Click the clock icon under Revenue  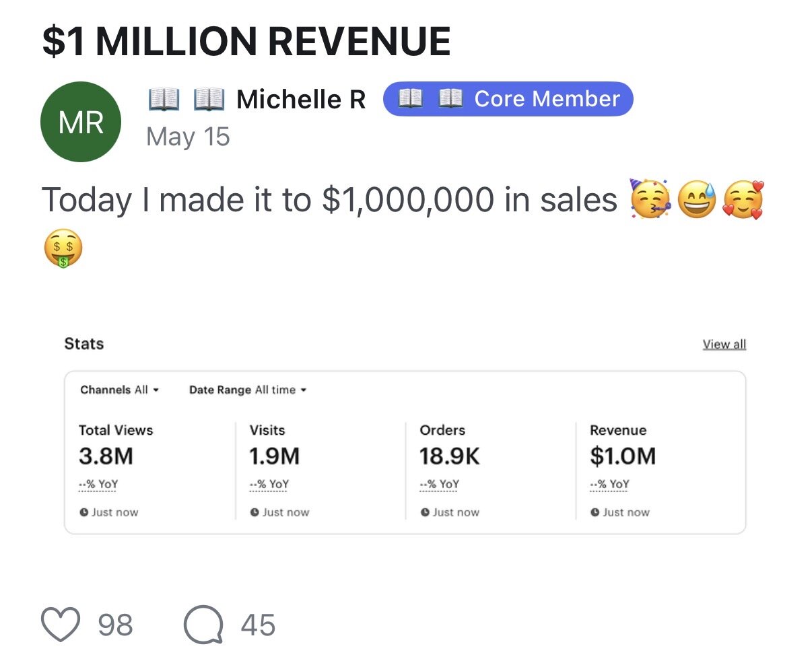[x=595, y=512]
